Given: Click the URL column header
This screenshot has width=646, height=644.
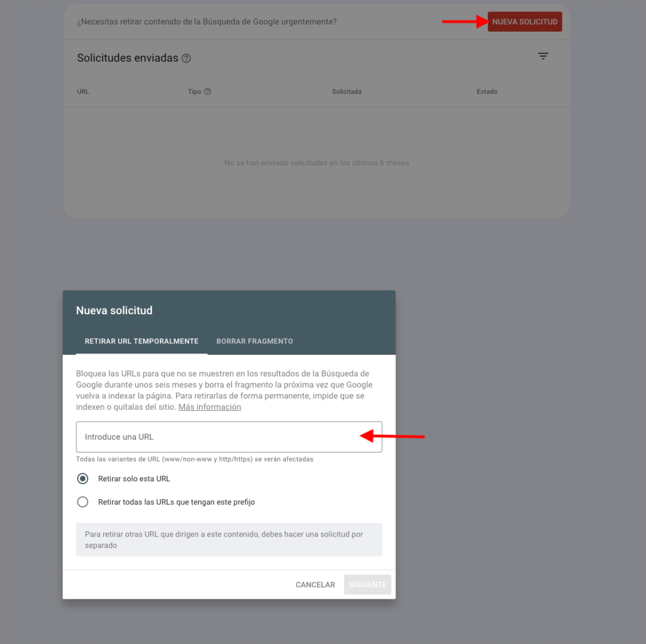Looking at the screenshot, I should [83, 91].
